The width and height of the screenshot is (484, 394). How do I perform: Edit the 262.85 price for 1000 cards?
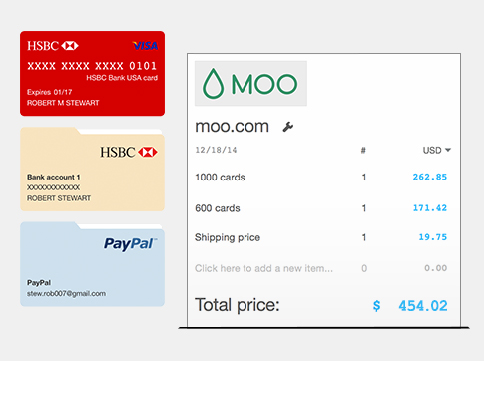[x=430, y=177]
